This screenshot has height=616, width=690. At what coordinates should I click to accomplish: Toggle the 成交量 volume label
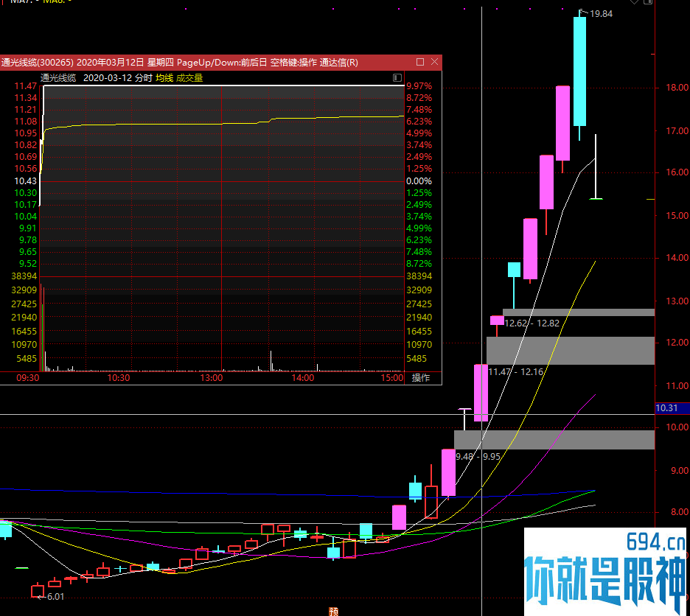pyautogui.click(x=189, y=78)
